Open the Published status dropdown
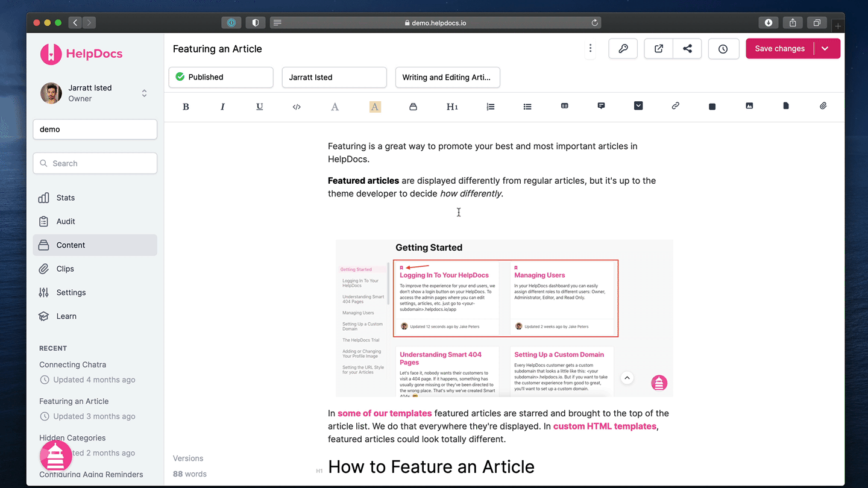This screenshot has width=868, height=488. click(221, 77)
